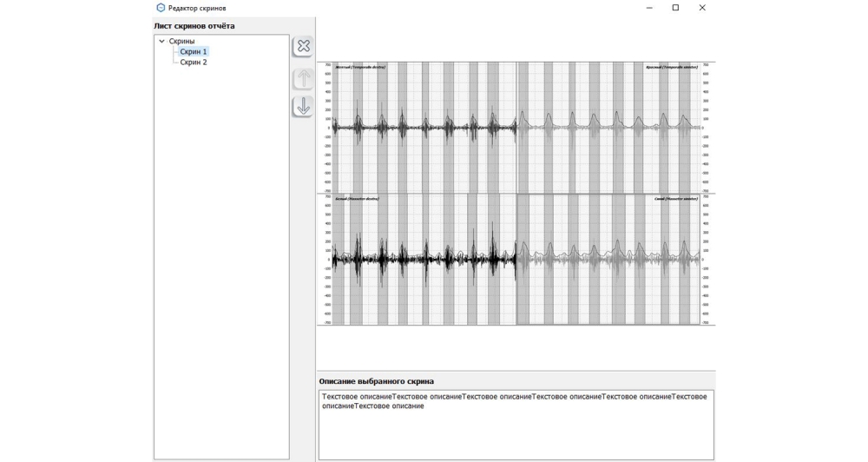Select the Скрины root label

pyautogui.click(x=181, y=42)
